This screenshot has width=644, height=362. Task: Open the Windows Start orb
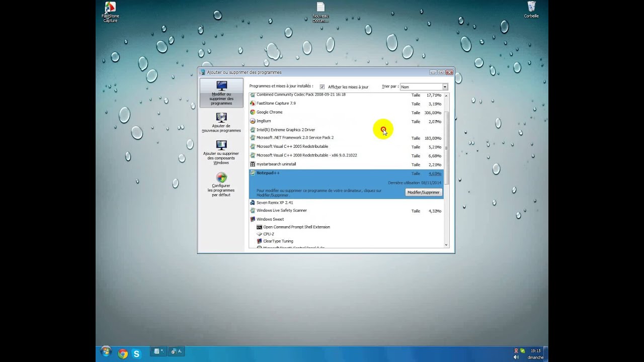[x=106, y=351]
